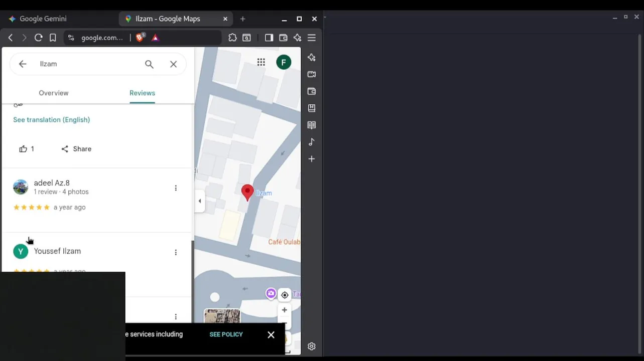
Task: Click the google.com address bar
Action: pyautogui.click(x=102, y=38)
